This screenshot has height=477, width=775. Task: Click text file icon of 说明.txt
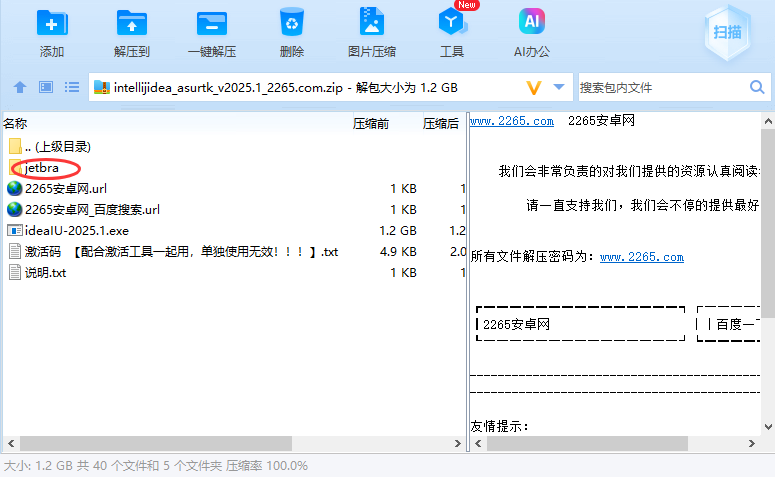click(15, 273)
